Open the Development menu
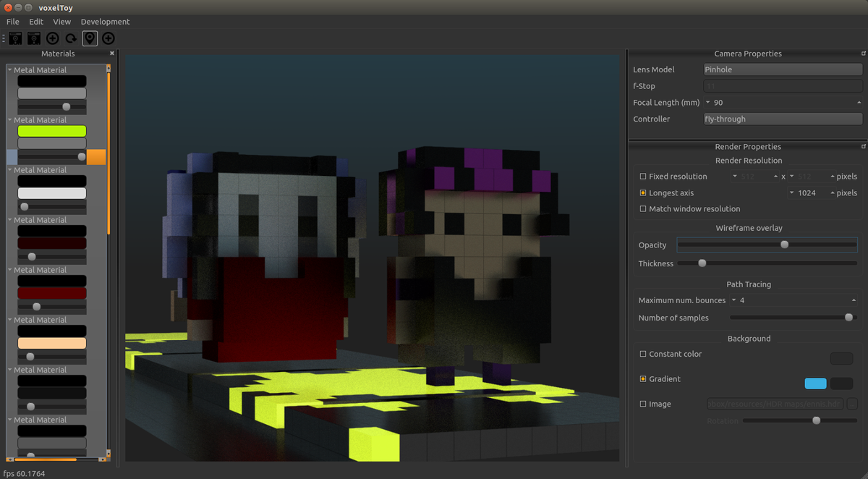The image size is (868, 479). coord(105,21)
